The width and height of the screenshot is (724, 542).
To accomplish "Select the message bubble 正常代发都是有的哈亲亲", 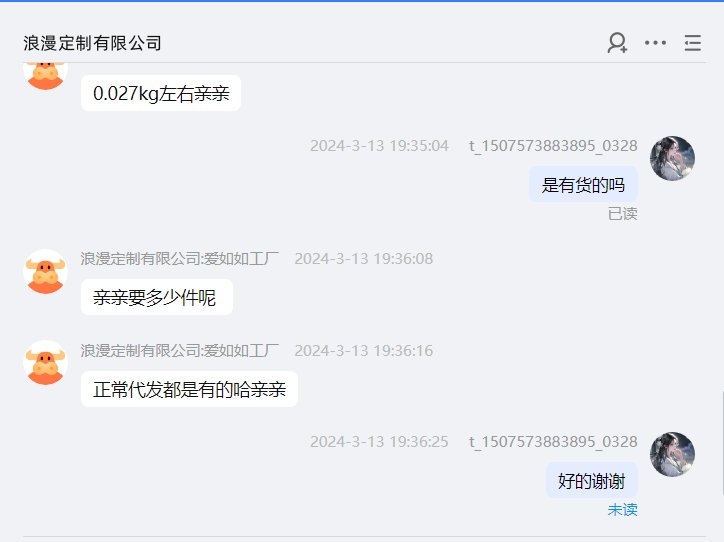I will pyautogui.click(x=189, y=389).
